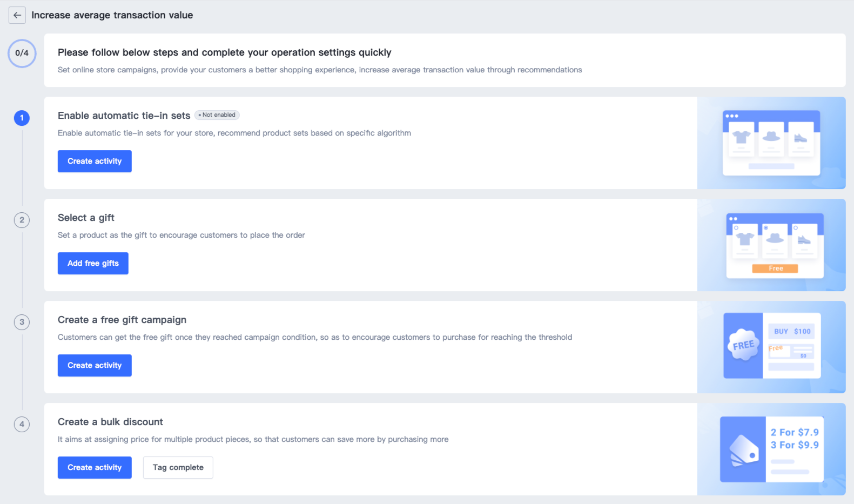Select step 1 circle marker
Viewport: 854px width, 504px height.
pyautogui.click(x=22, y=118)
